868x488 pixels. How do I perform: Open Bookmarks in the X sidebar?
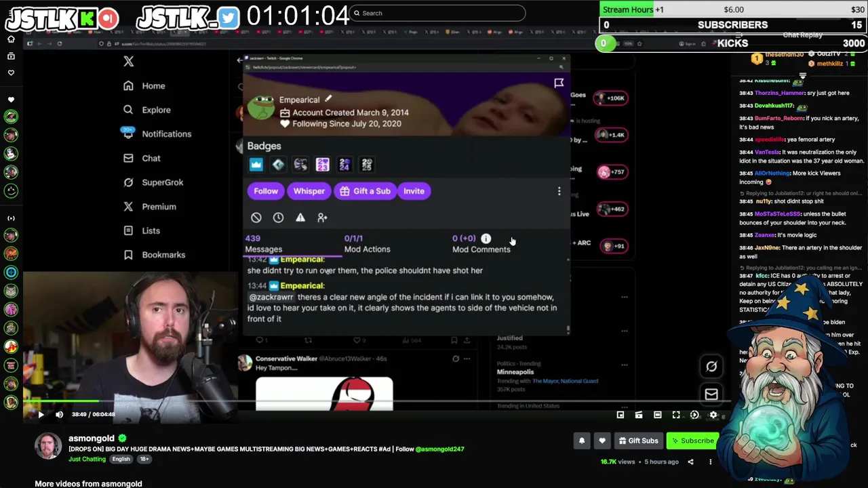(155, 255)
